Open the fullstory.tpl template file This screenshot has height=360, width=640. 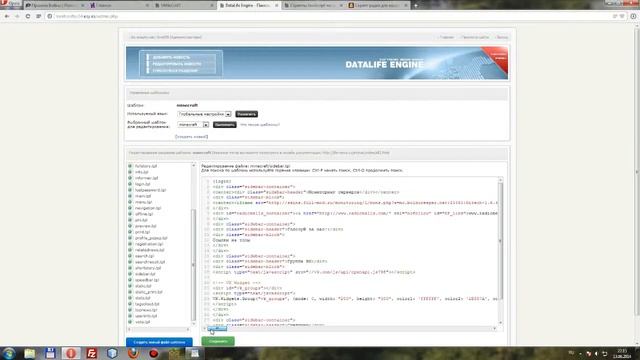[x=146, y=166]
